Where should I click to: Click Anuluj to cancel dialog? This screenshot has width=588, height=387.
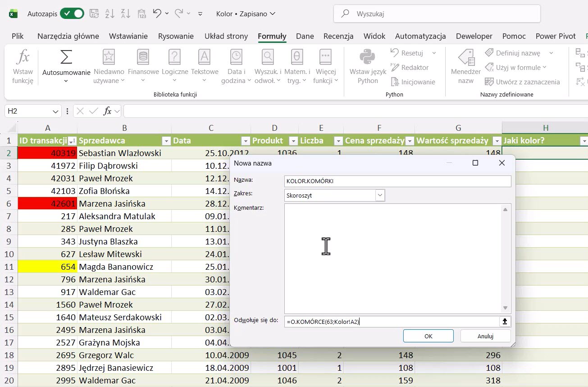[x=486, y=336]
